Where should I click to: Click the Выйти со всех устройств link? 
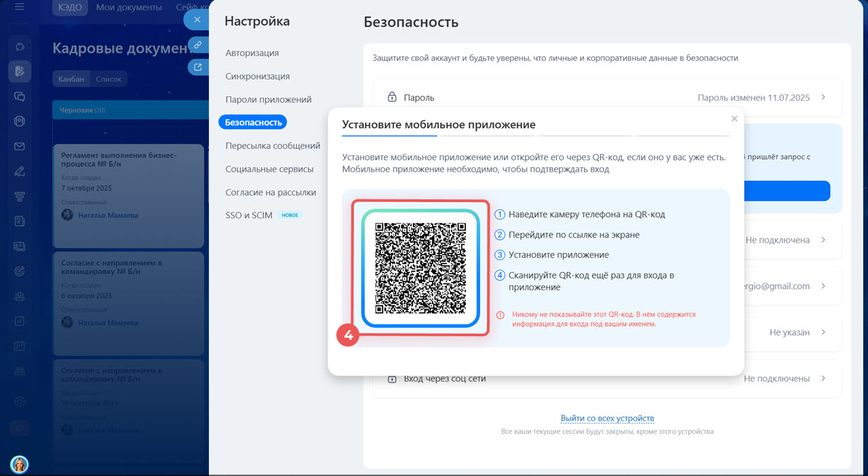(607, 418)
